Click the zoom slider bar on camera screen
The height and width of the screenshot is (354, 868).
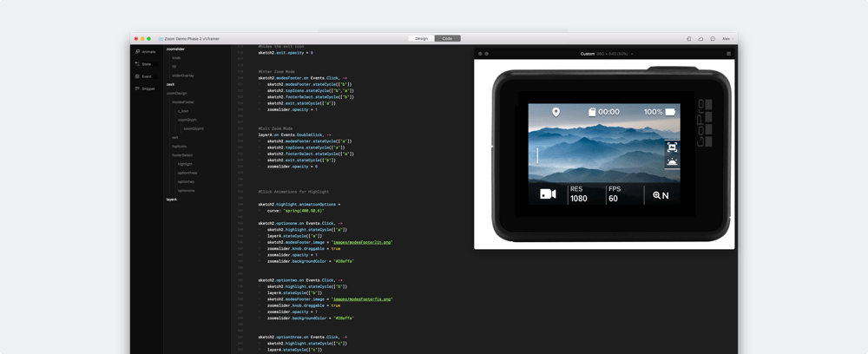537,154
